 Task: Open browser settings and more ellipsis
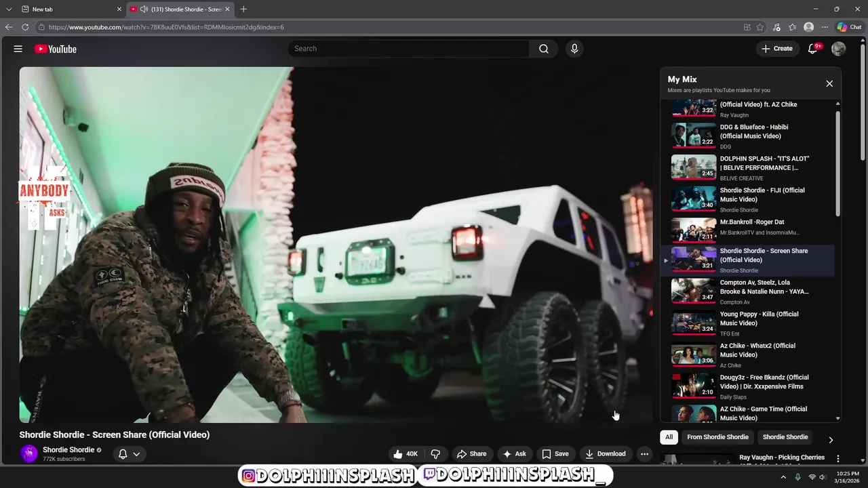825,27
